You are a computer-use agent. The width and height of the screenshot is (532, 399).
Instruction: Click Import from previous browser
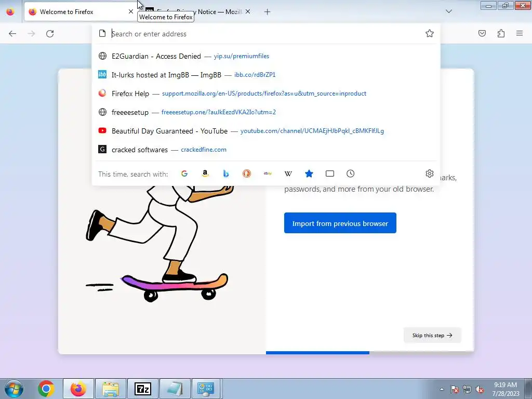coord(340,223)
